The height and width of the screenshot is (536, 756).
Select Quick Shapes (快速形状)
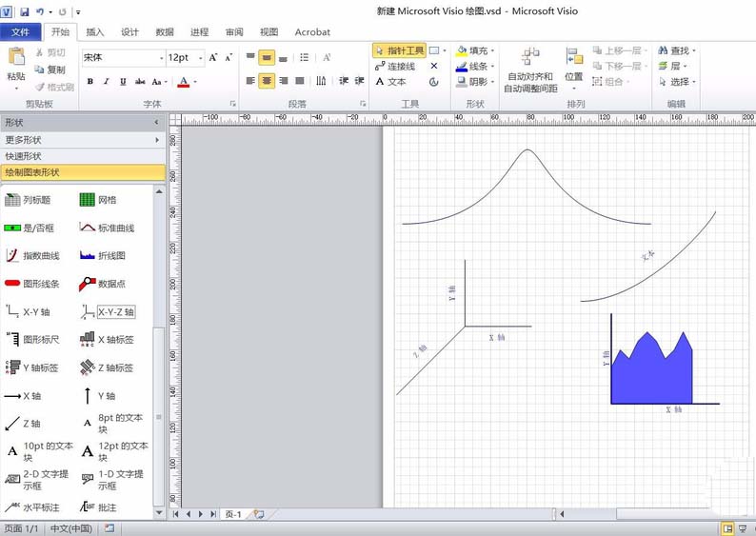pyautogui.click(x=83, y=156)
